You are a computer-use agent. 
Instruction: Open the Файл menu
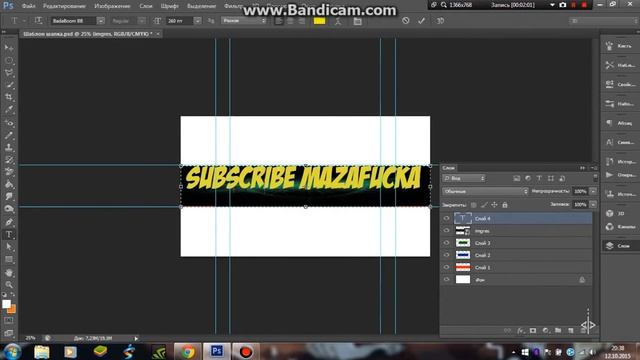point(28,6)
